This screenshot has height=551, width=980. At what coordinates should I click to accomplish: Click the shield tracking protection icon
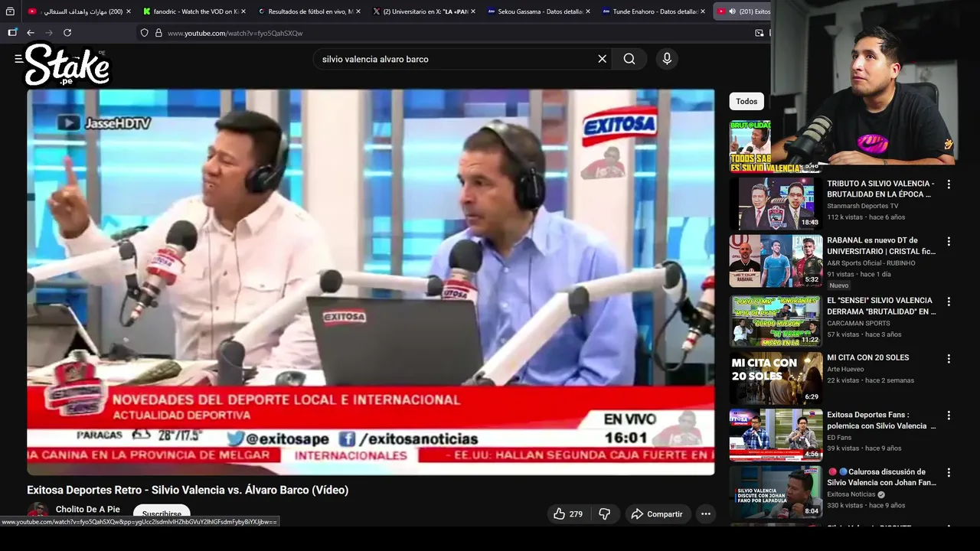point(144,33)
